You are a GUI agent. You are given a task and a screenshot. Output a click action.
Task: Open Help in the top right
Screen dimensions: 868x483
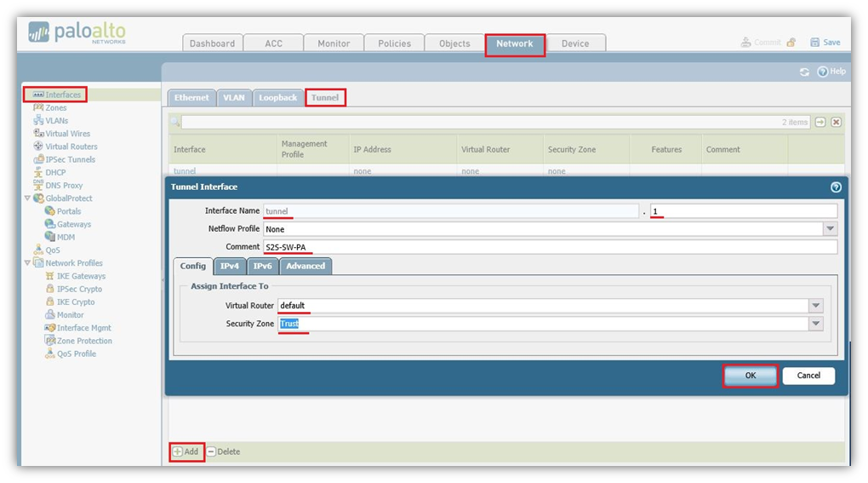click(x=831, y=72)
